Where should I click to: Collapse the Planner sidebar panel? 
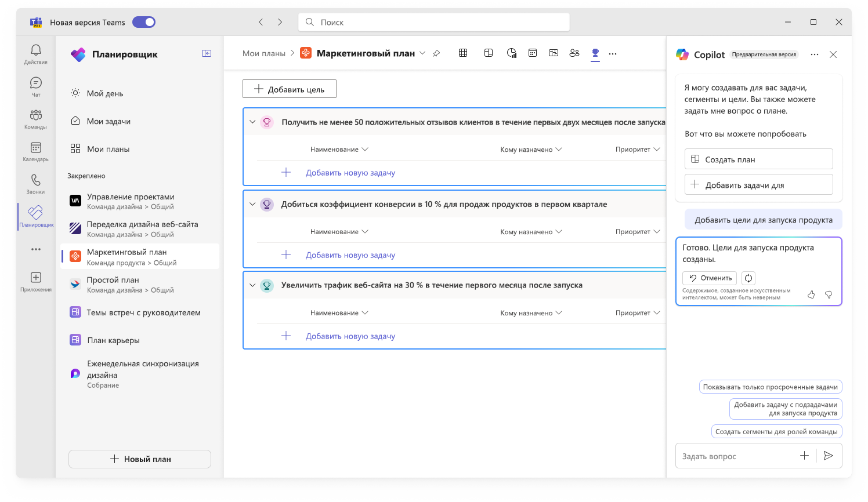pyautogui.click(x=207, y=53)
